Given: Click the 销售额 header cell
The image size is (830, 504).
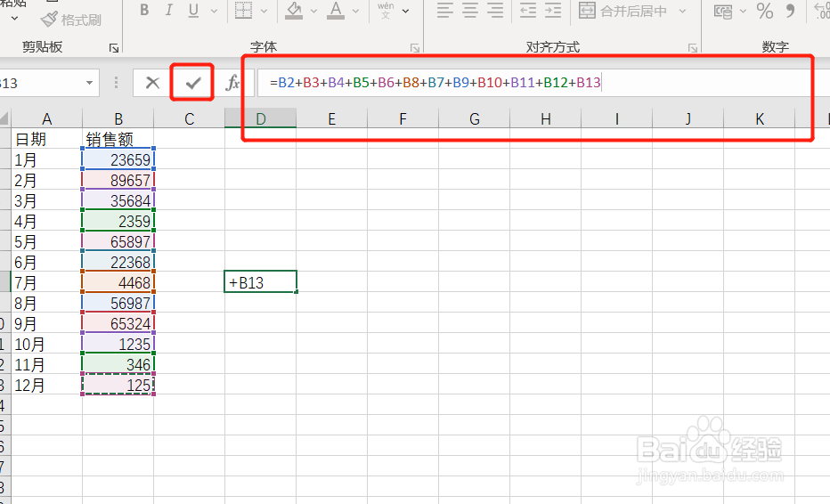Looking at the screenshot, I should [x=118, y=139].
